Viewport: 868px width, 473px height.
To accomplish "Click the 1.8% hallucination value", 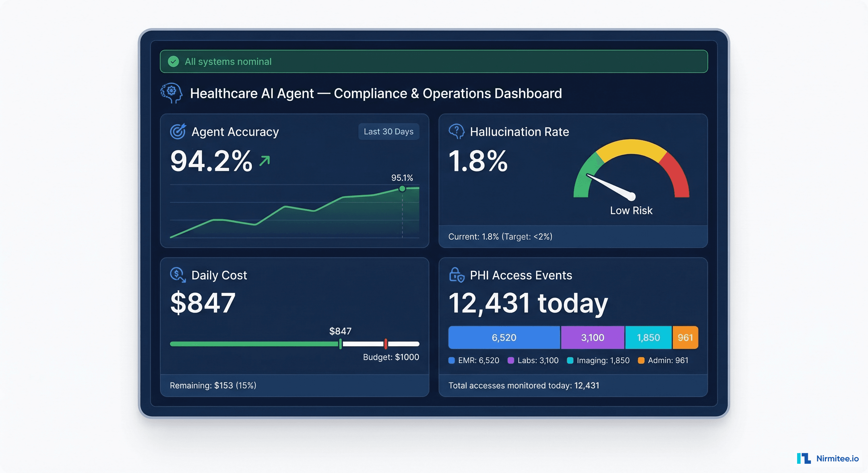I will coord(478,161).
